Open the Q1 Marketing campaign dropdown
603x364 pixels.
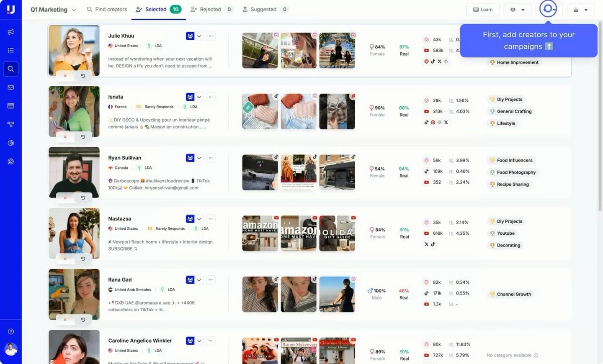coord(53,10)
